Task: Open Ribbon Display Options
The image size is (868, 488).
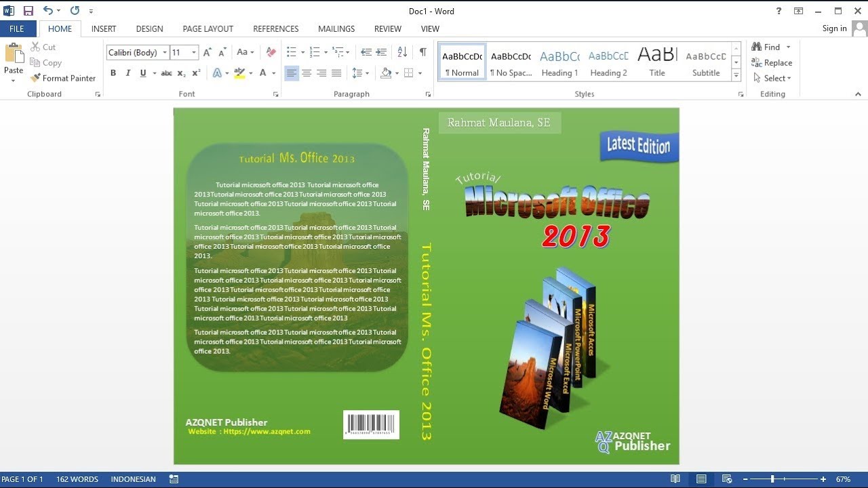Action: 799,11
